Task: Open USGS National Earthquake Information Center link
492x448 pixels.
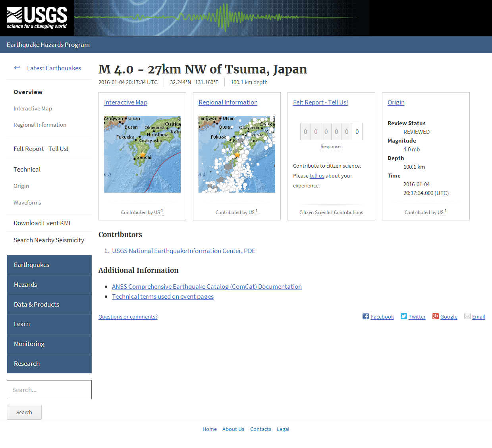Action: pos(183,251)
